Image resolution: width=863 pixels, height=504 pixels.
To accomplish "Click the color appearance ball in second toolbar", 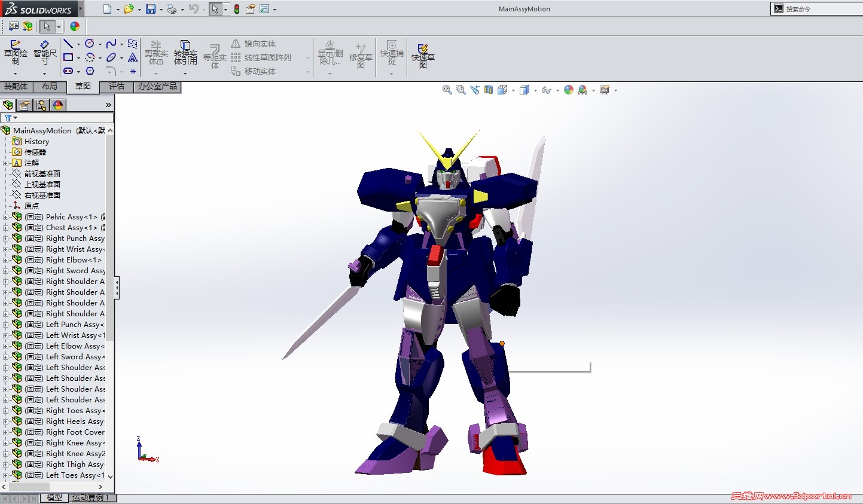I will click(75, 26).
